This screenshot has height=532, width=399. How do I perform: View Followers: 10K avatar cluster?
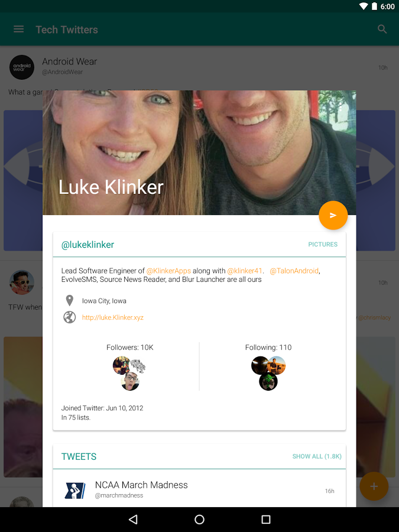click(129, 373)
